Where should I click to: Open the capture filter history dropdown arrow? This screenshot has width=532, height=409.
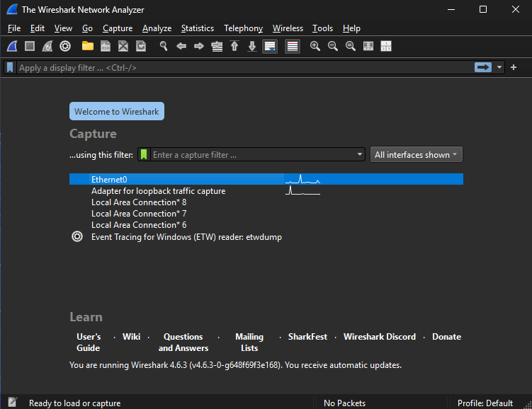tap(360, 154)
